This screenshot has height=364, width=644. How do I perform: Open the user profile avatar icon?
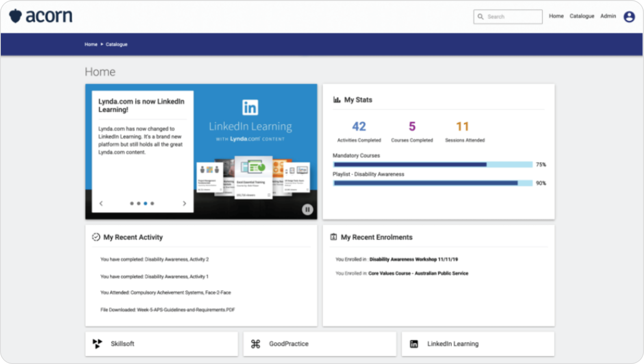(629, 17)
